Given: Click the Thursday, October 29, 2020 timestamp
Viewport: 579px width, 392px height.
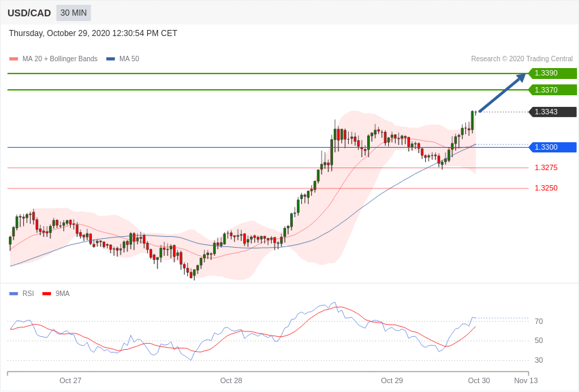Looking at the screenshot, I should pyautogui.click(x=93, y=33).
